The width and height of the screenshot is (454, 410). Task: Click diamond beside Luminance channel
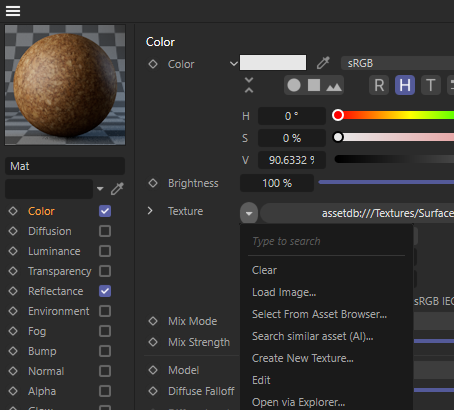point(13,251)
